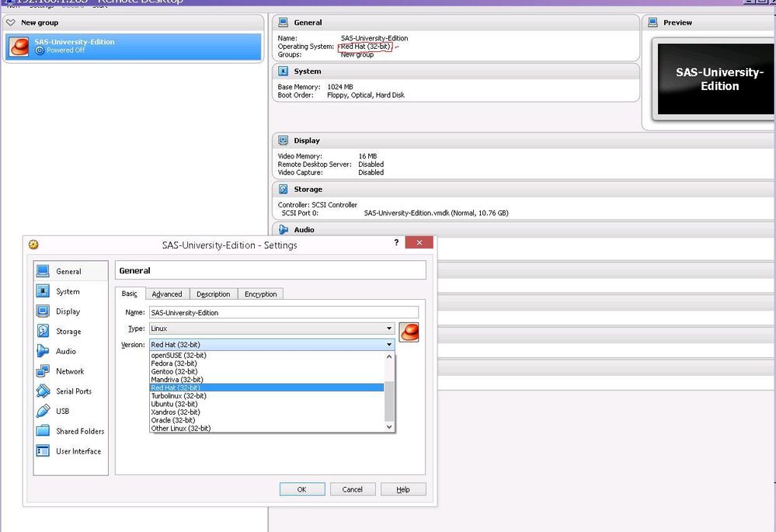The image size is (776, 532).
Task: Close the Settings dialog with red X
Action: pos(419,242)
